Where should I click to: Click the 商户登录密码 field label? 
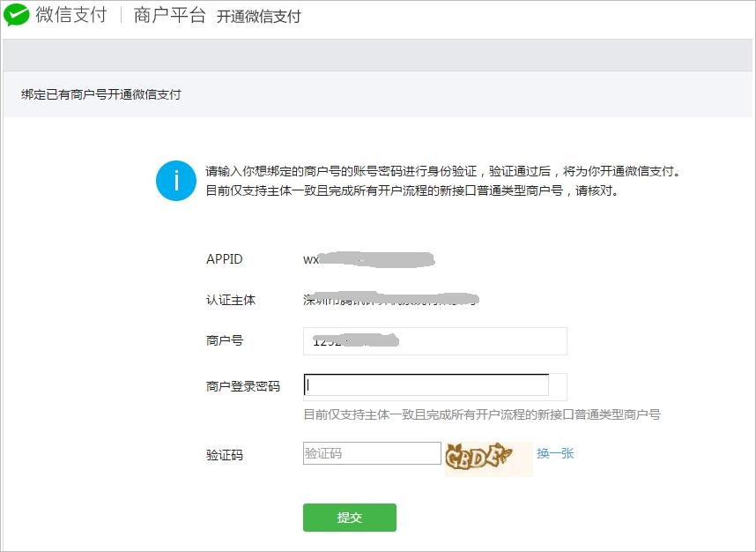point(242,386)
